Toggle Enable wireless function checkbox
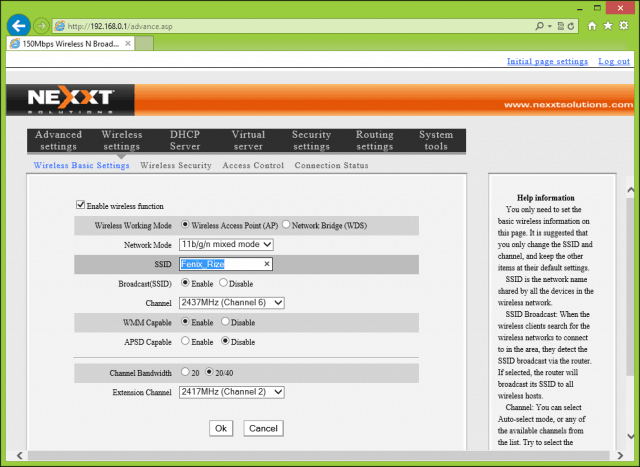 80,205
